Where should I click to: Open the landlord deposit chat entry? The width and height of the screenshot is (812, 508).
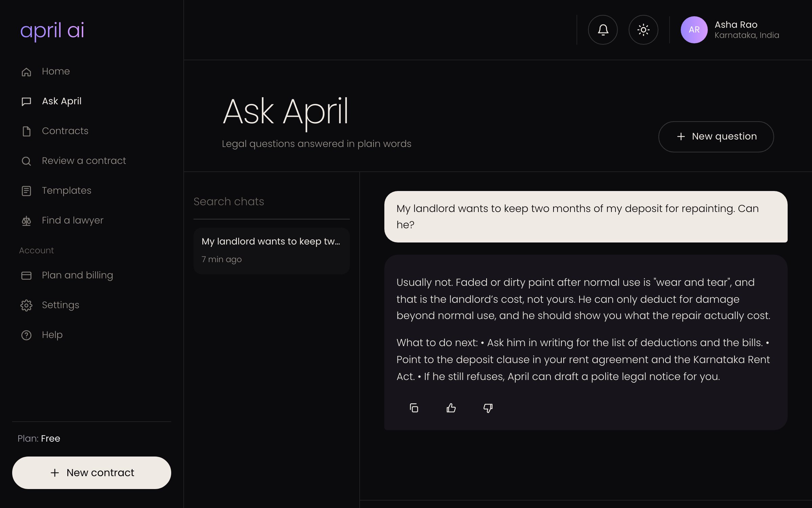[x=271, y=251]
